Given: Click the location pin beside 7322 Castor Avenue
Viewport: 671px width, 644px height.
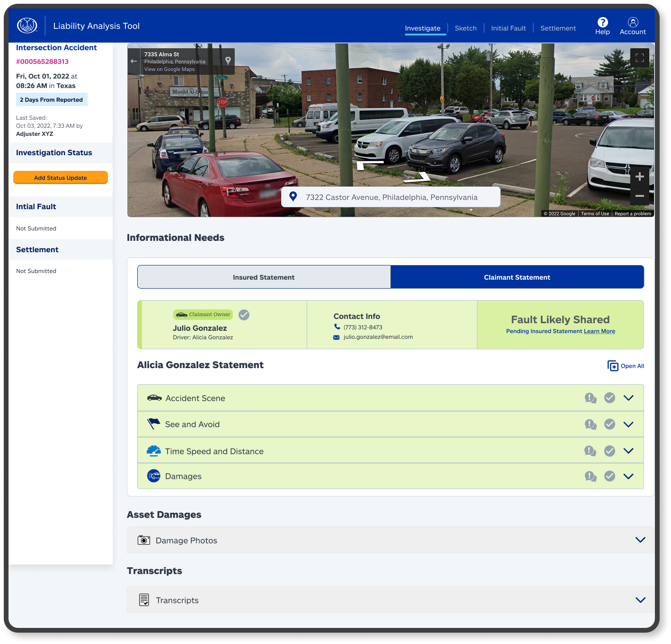Looking at the screenshot, I should coord(293,196).
